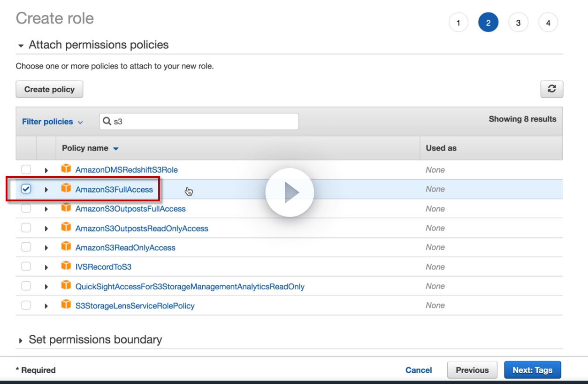
Task: Select wizard step 2 indicator
Action: tap(488, 23)
